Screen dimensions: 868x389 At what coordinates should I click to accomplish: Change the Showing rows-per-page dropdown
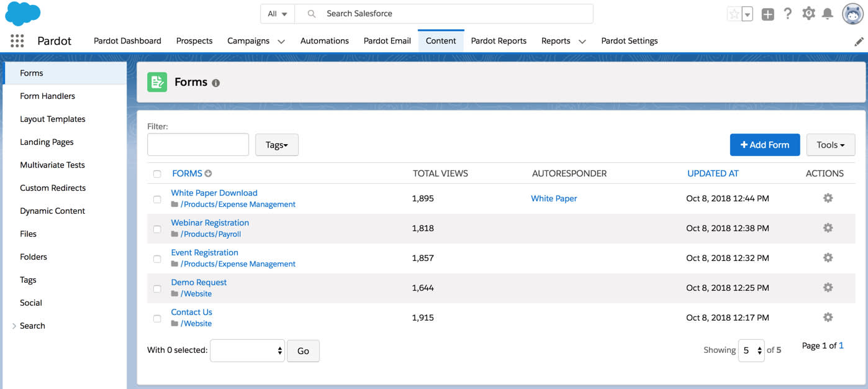point(751,350)
